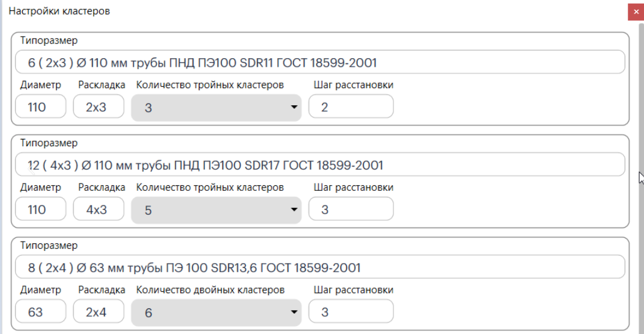Screen dimensions: 644x334
Task: Click the 'Количество двойных кластеров' label
Action: click(210, 290)
